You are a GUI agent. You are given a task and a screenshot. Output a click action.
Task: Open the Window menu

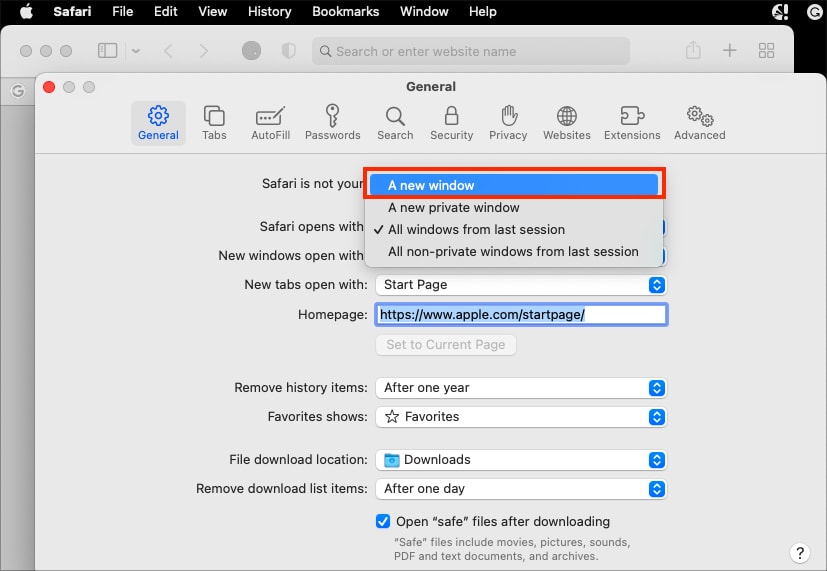424,12
